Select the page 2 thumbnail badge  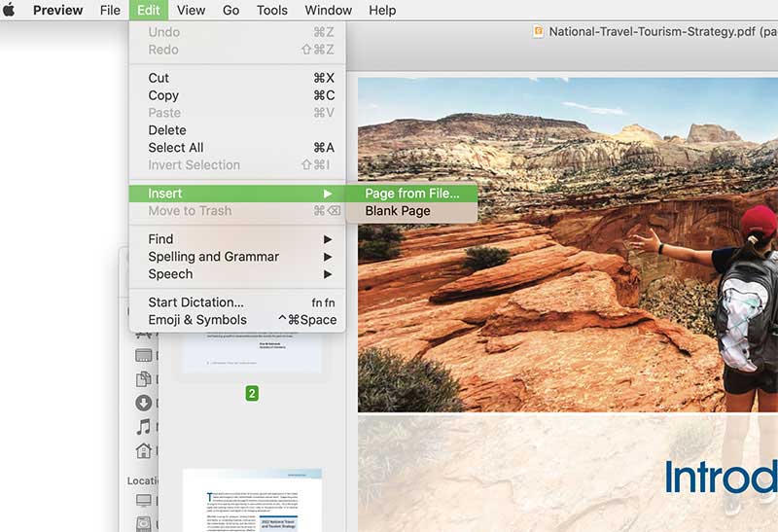click(252, 394)
